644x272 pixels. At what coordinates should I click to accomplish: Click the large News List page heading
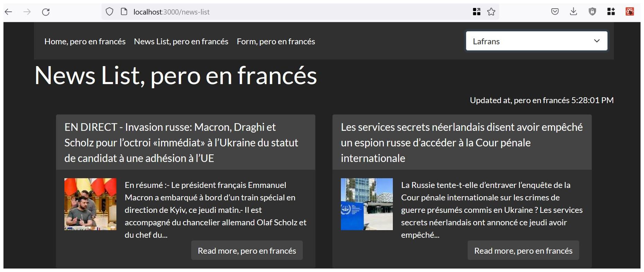[x=176, y=75]
